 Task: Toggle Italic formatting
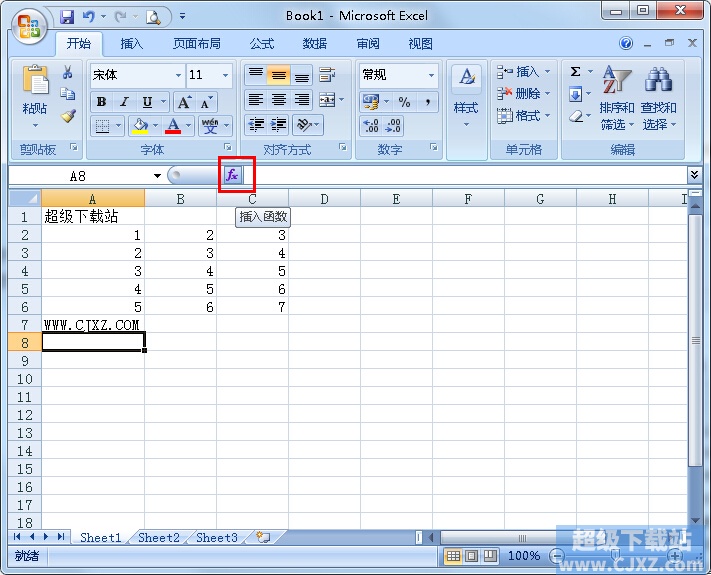(124, 102)
